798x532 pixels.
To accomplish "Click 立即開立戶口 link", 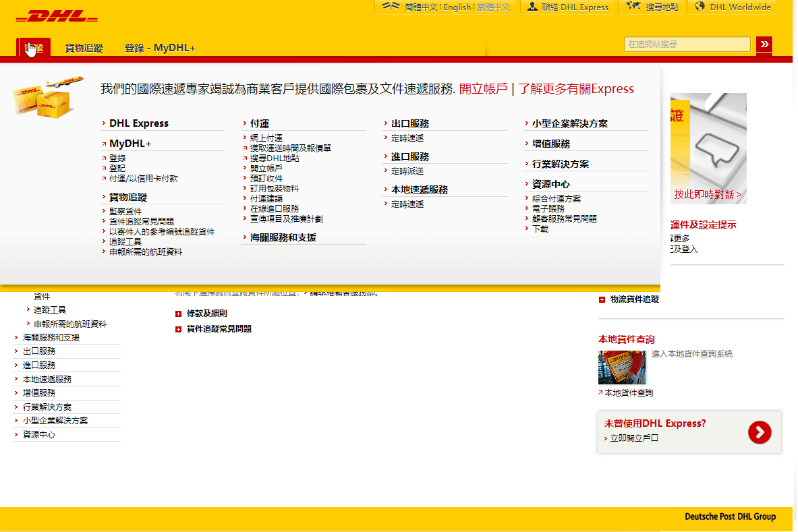I will (x=634, y=438).
